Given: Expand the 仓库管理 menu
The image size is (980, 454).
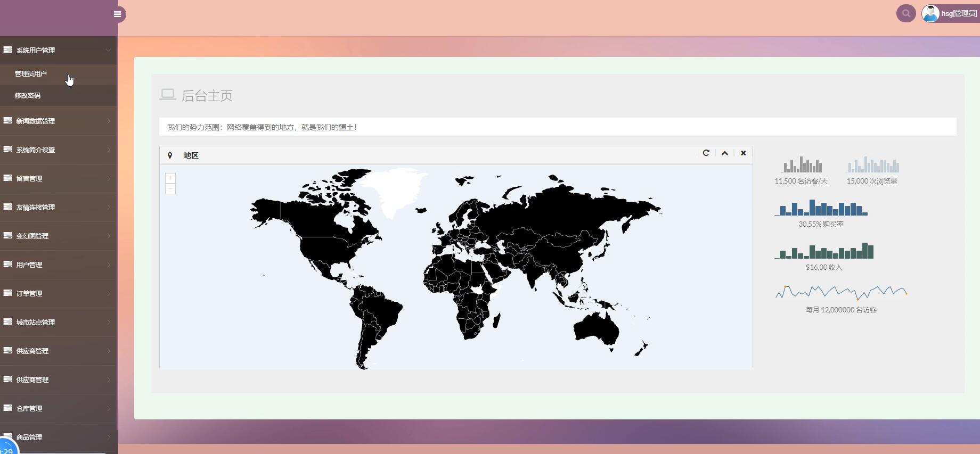Looking at the screenshot, I should [x=58, y=409].
